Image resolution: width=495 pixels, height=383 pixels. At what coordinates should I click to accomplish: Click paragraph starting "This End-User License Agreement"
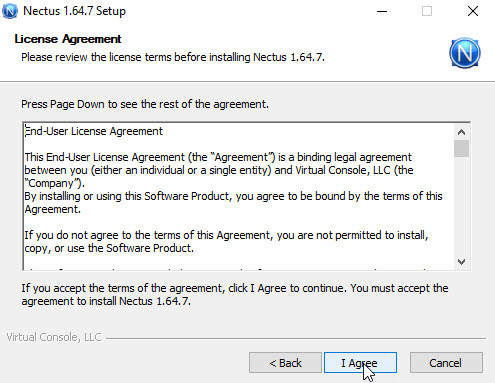tap(219, 170)
